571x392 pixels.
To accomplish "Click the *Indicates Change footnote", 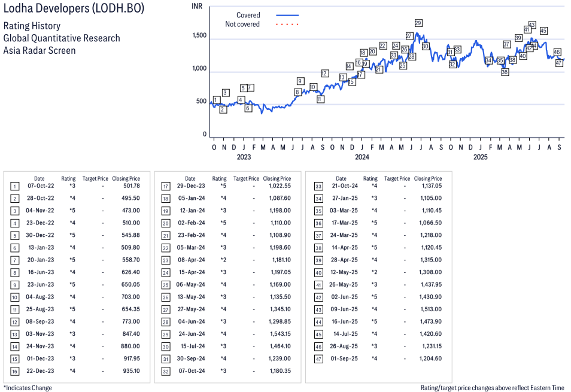I will click(x=28, y=388).
